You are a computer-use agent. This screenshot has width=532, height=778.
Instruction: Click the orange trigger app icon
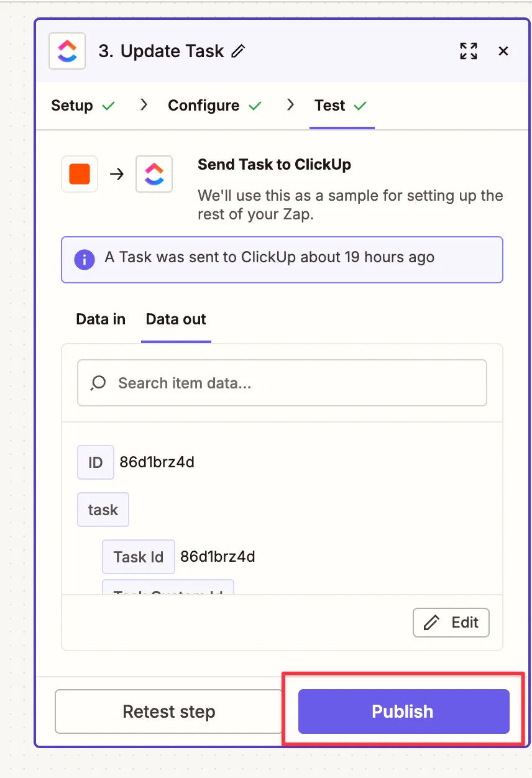coord(80,174)
